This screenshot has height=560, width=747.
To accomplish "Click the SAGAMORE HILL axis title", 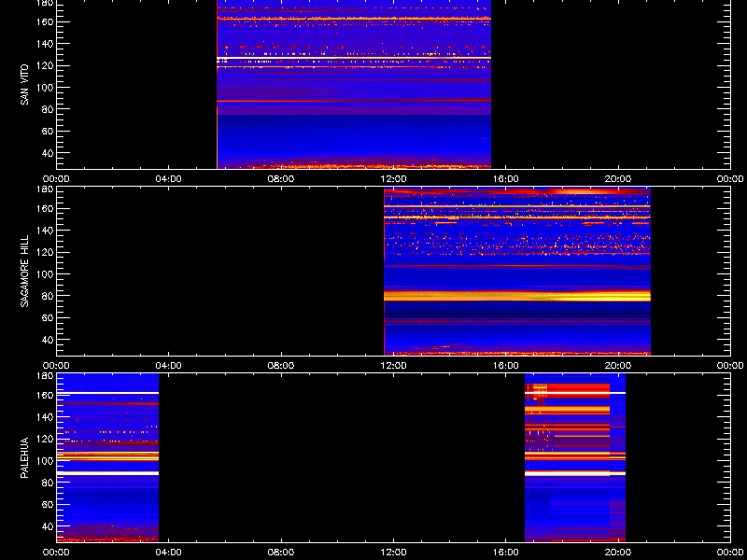I will (24, 271).
